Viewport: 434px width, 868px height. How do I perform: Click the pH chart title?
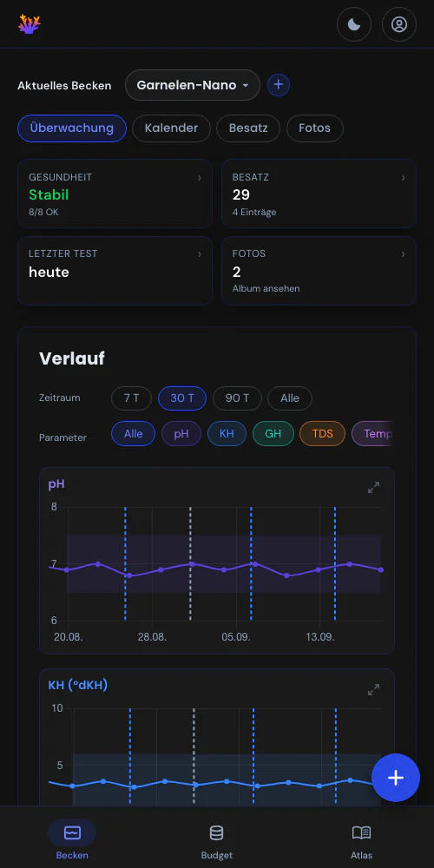click(x=56, y=484)
